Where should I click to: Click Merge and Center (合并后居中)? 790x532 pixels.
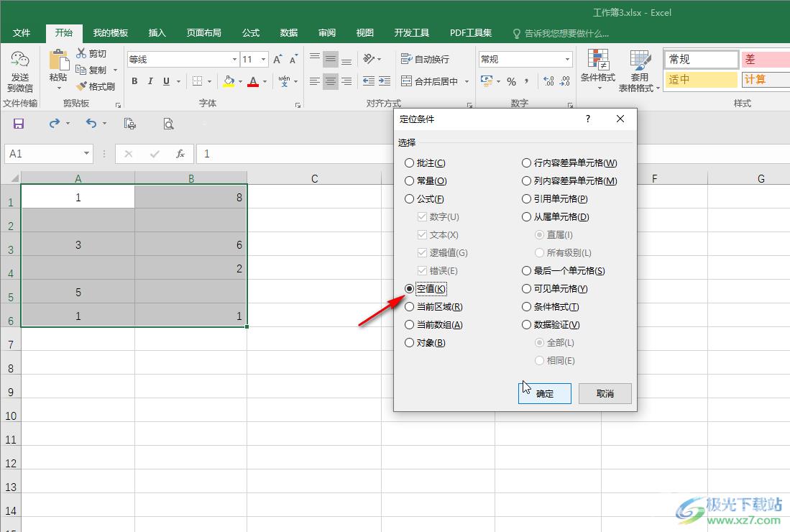(x=429, y=81)
